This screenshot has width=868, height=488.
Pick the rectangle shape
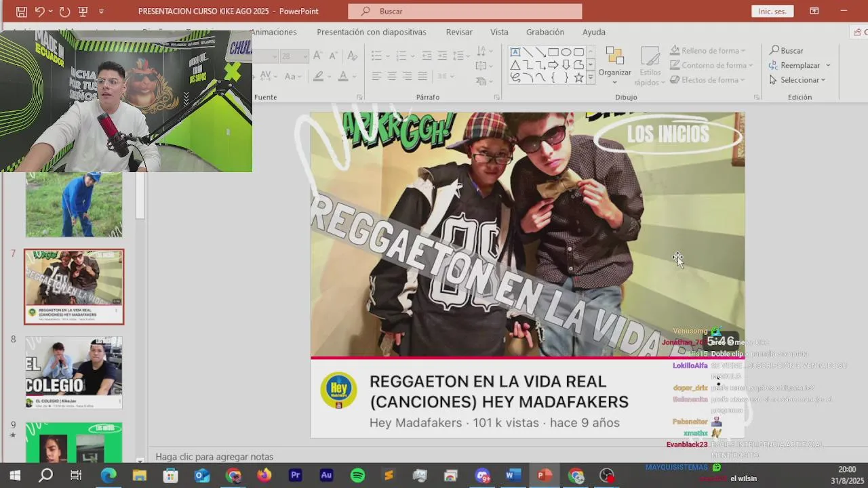(553, 52)
